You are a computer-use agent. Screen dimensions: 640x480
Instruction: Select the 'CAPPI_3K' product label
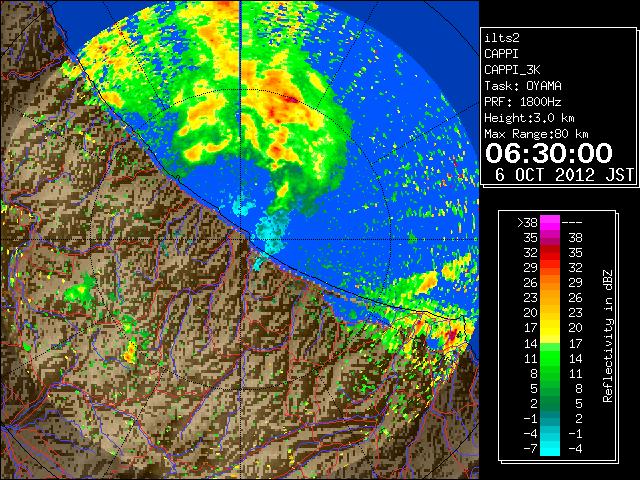(x=512, y=70)
